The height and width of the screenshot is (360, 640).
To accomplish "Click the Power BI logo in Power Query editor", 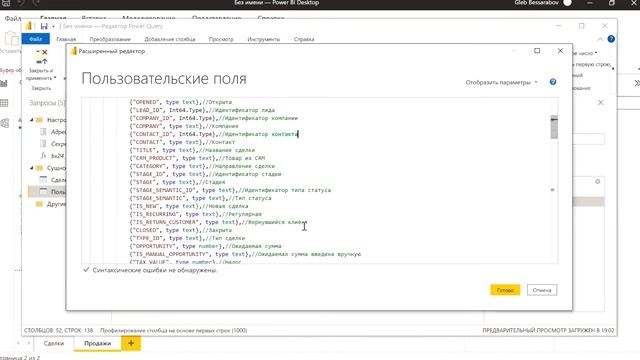I will [29, 26].
